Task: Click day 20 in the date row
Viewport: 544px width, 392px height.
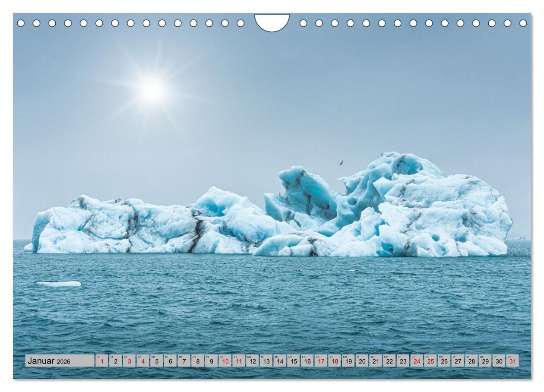Action: (362, 361)
